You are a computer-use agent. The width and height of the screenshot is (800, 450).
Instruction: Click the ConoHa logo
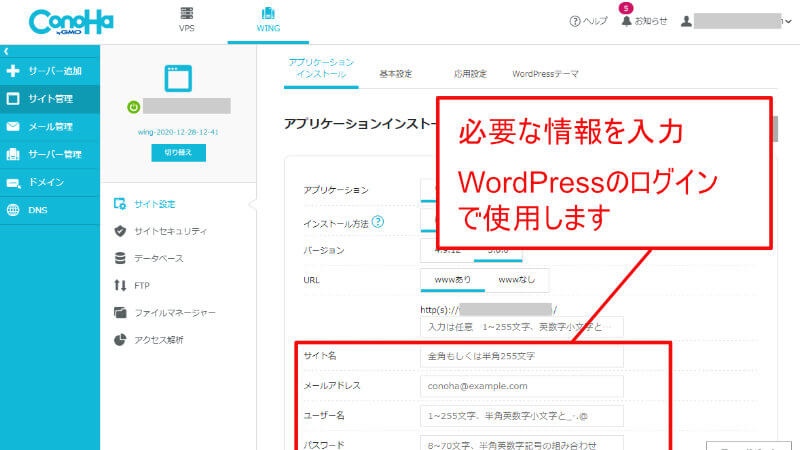[x=71, y=22]
